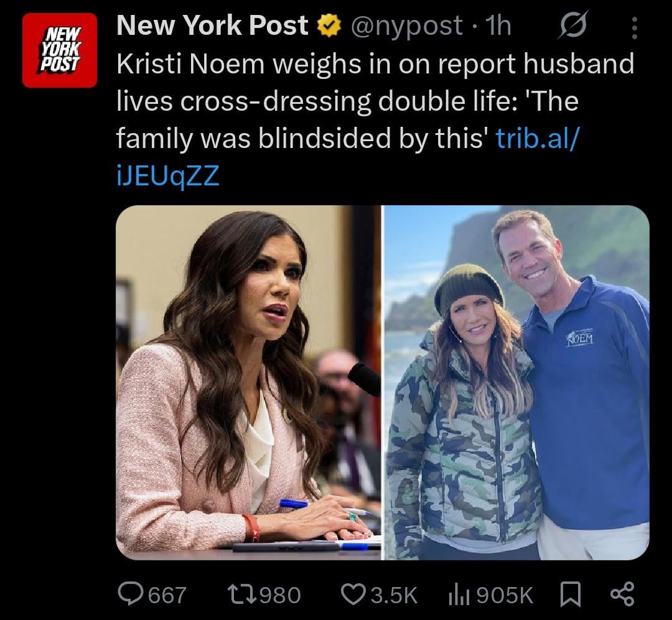The width and height of the screenshot is (672, 620).
Task: Open the trib.al article link
Action: pos(536,139)
